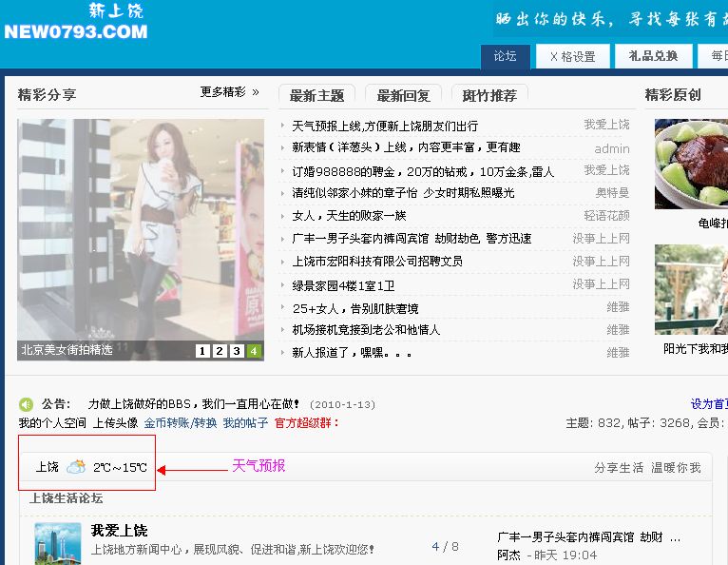Open the 礼品兑换 navigation tab
This screenshot has width=728, height=565.
point(653,57)
